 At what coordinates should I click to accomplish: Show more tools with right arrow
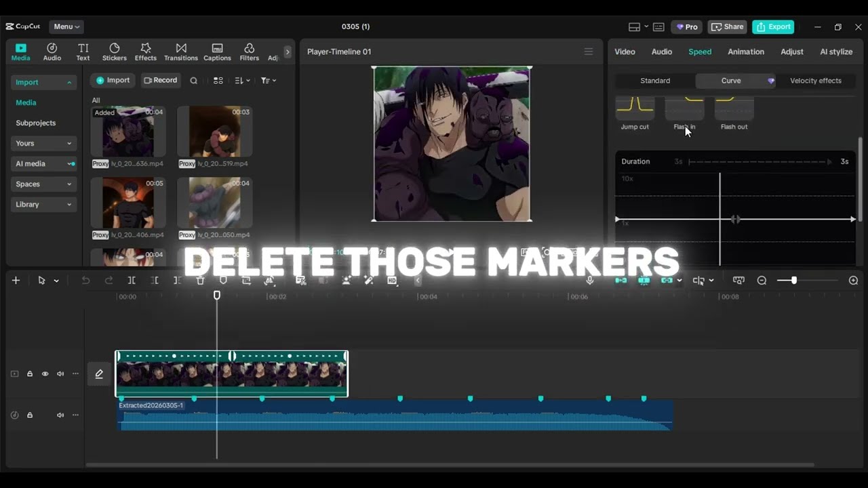click(288, 52)
